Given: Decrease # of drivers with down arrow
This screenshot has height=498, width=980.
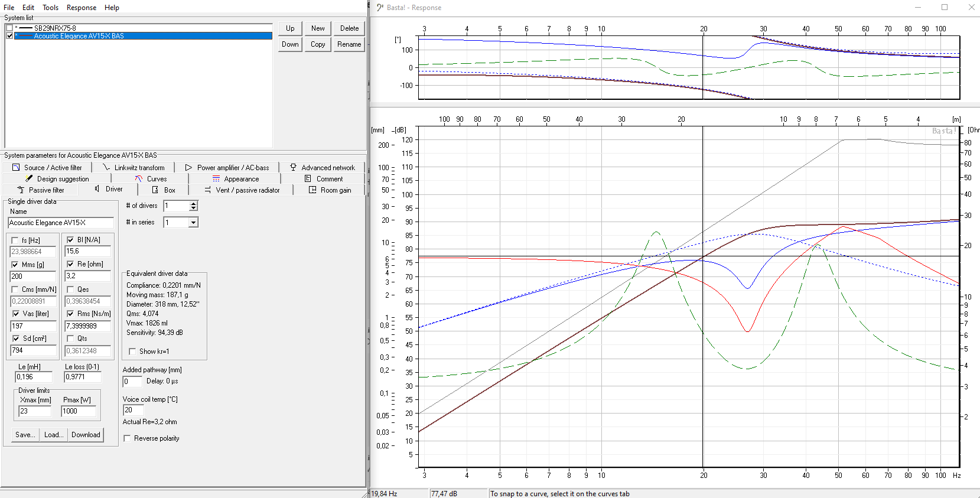Looking at the screenshot, I should point(193,208).
